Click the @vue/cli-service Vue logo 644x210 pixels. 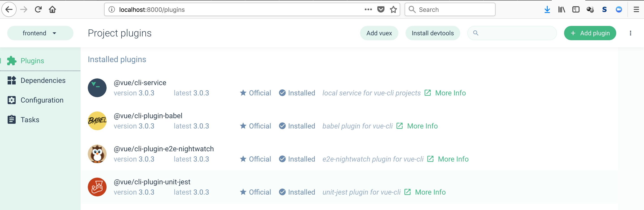click(97, 88)
